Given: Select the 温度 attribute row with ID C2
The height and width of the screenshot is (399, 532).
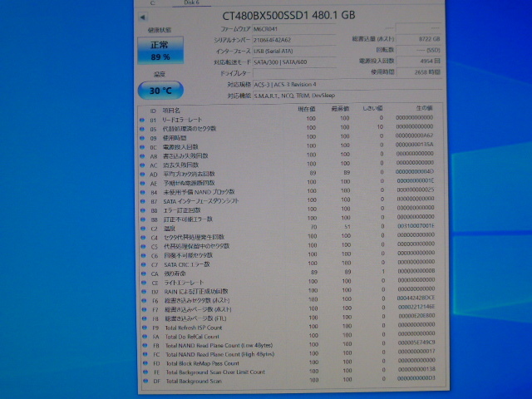Looking at the screenshot, I should (x=288, y=228).
